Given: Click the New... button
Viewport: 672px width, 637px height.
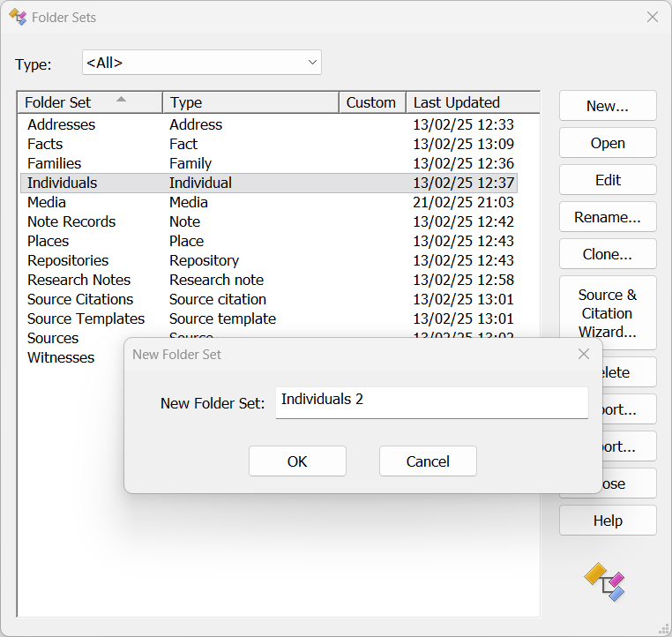Looking at the screenshot, I should coord(608,106).
